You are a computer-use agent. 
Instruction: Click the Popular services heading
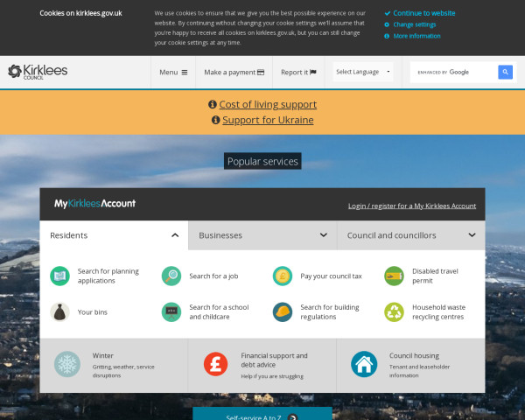pos(262,161)
